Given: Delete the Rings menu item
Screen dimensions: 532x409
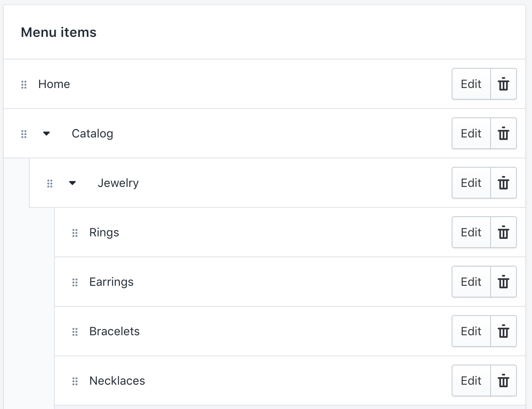Looking at the screenshot, I should (x=504, y=232).
